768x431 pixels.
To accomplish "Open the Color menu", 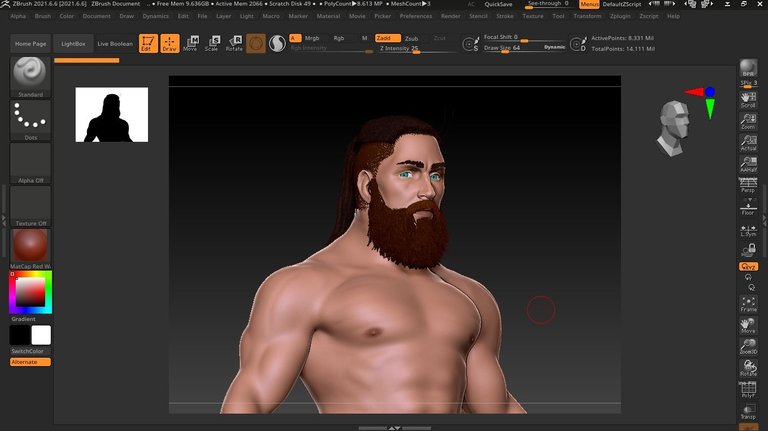I will tap(67, 16).
